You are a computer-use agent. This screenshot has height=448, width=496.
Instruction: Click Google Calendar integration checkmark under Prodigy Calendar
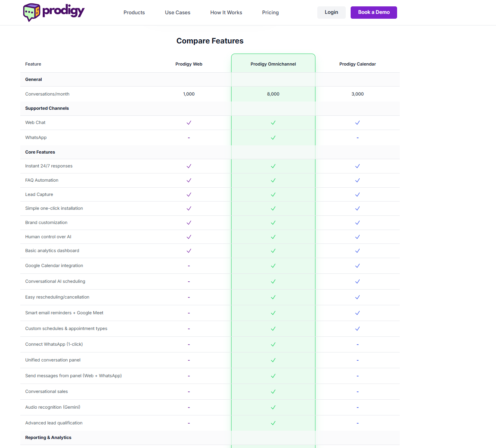tap(357, 266)
